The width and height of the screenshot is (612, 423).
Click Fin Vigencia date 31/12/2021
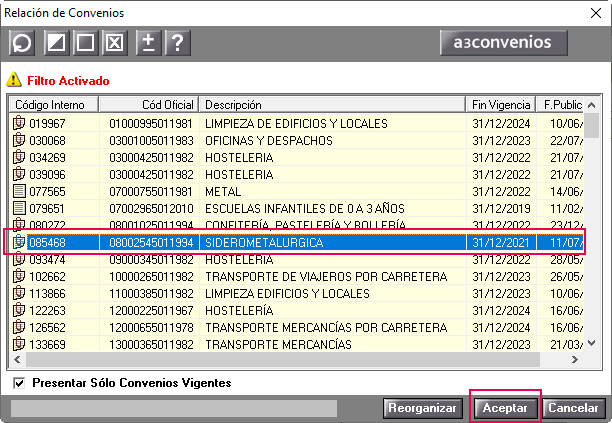(x=501, y=242)
